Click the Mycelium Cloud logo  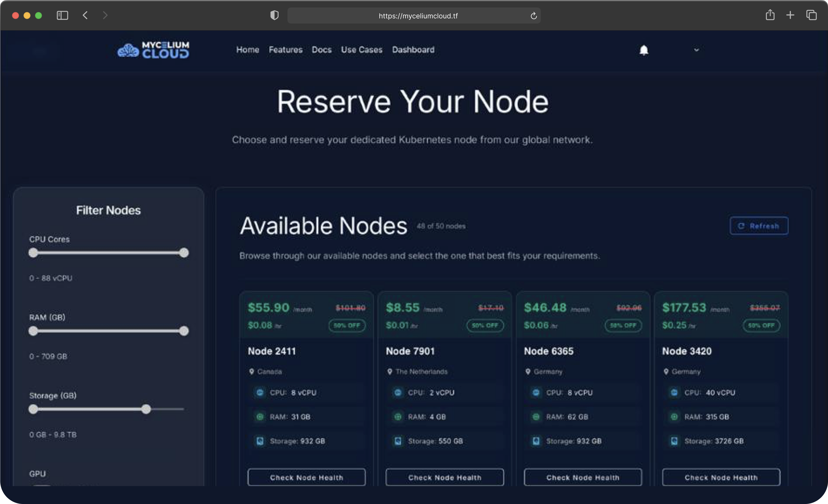coord(153,50)
